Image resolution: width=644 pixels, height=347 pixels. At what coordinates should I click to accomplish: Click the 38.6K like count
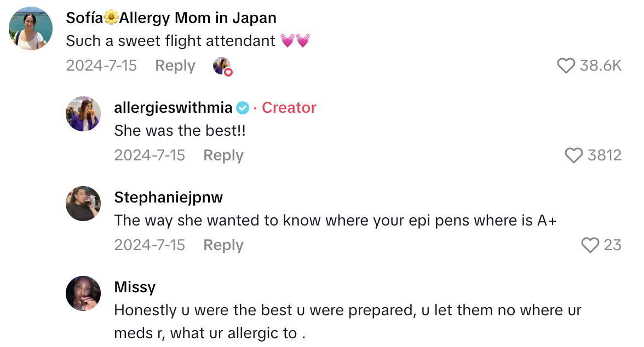[x=601, y=66]
